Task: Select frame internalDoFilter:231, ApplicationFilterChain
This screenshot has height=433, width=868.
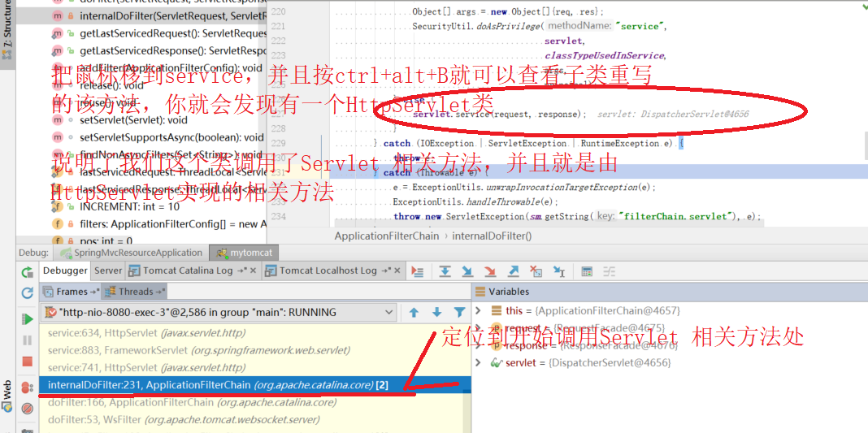Action: 254,385
